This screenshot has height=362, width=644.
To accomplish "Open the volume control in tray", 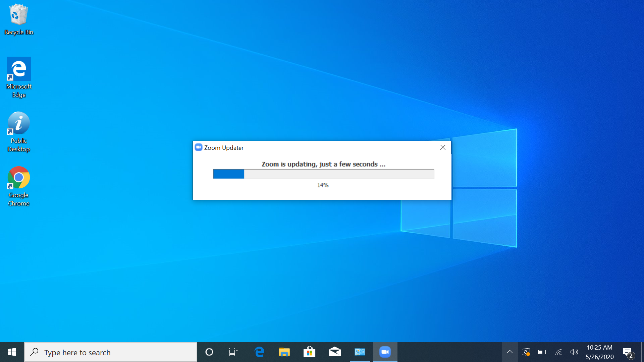I will tap(574, 352).
